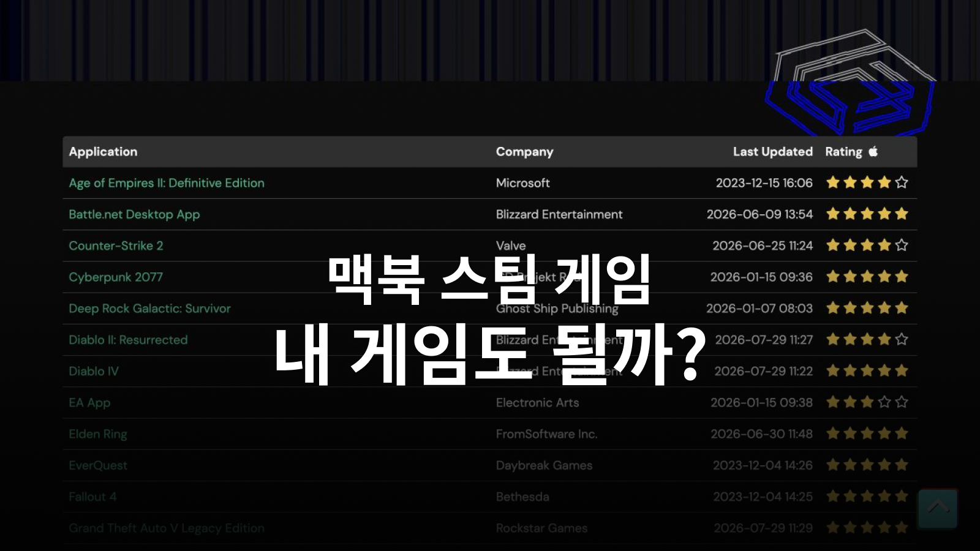Open the Battle.net Desktop App link
This screenshot has width=980, height=551.
[134, 214]
